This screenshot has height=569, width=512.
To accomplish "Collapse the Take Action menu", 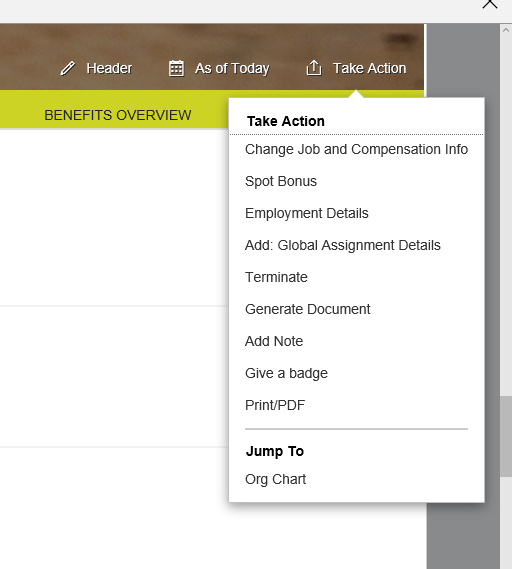I will (x=369, y=68).
